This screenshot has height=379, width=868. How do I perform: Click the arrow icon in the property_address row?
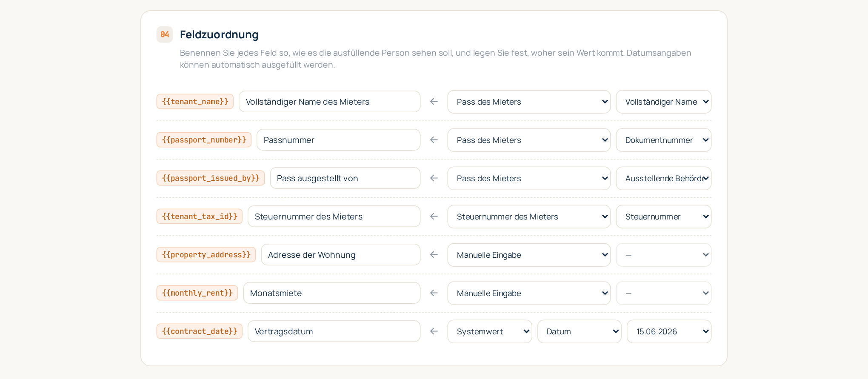point(434,255)
